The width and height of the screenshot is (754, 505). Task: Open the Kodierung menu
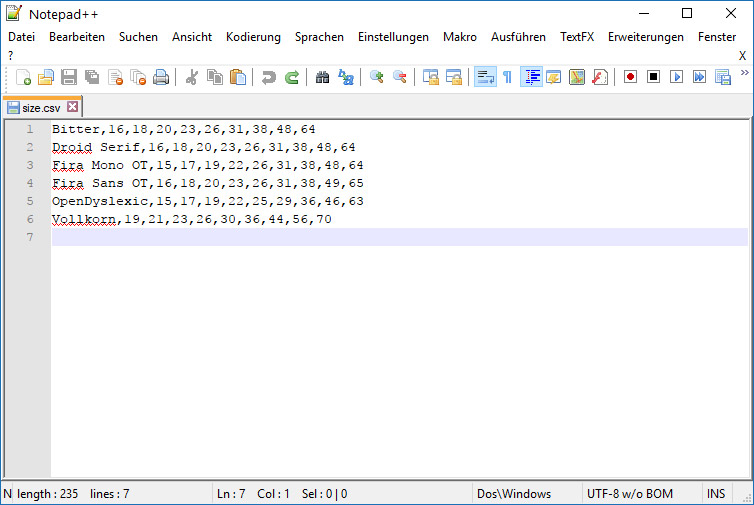[253, 37]
